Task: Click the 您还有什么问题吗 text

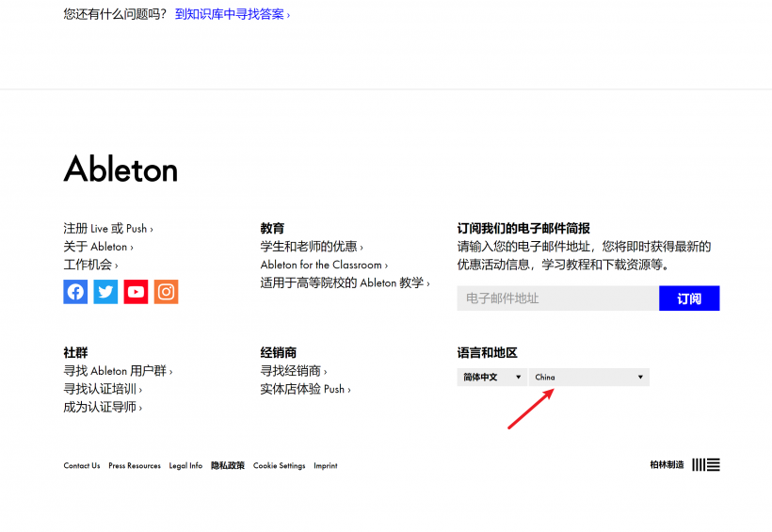Action: 115,14
